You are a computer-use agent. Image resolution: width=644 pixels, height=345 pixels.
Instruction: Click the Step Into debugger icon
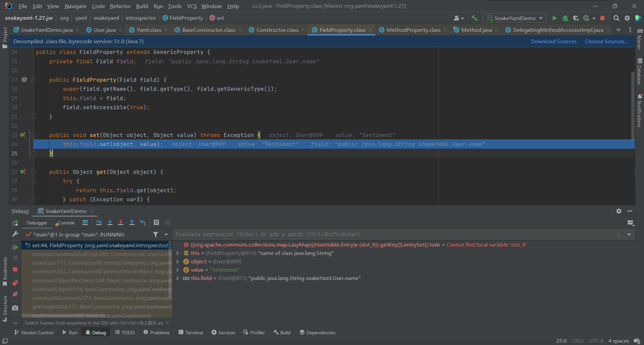(110, 222)
